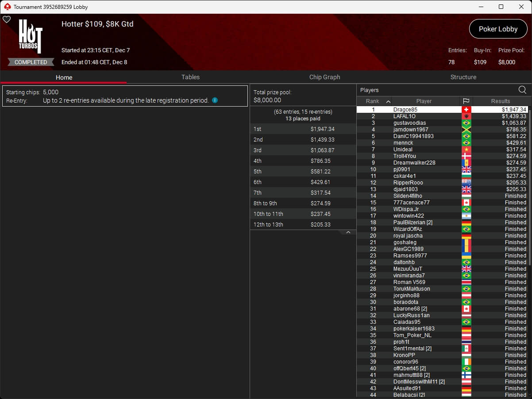532x399 pixels.
Task: Click Switzerland flag next to Dragce85
Action: [x=466, y=110]
